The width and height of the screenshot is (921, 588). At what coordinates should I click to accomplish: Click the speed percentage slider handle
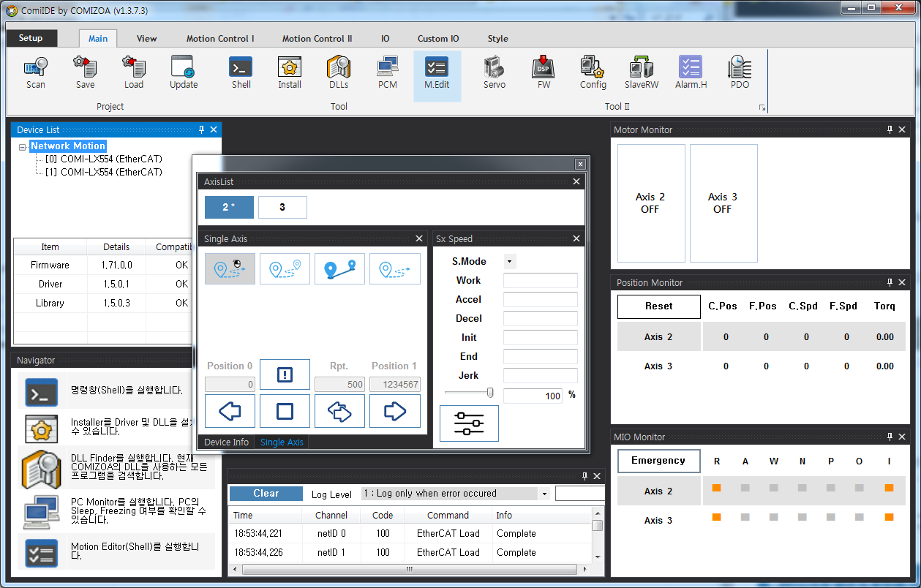(490, 393)
